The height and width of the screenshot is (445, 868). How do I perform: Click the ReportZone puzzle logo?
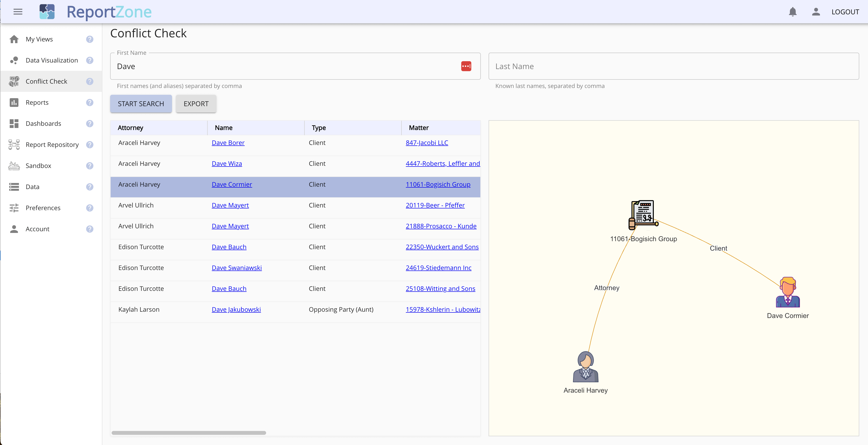click(47, 12)
